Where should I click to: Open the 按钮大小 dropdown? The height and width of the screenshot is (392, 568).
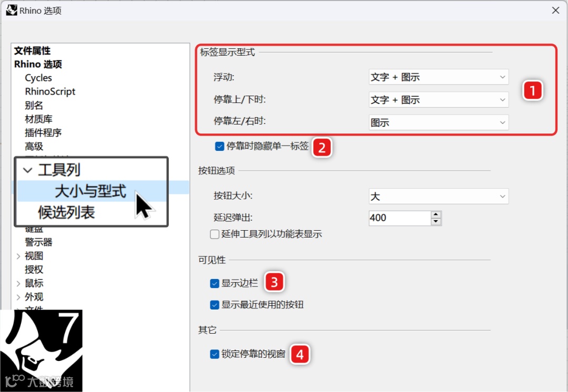point(438,197)
